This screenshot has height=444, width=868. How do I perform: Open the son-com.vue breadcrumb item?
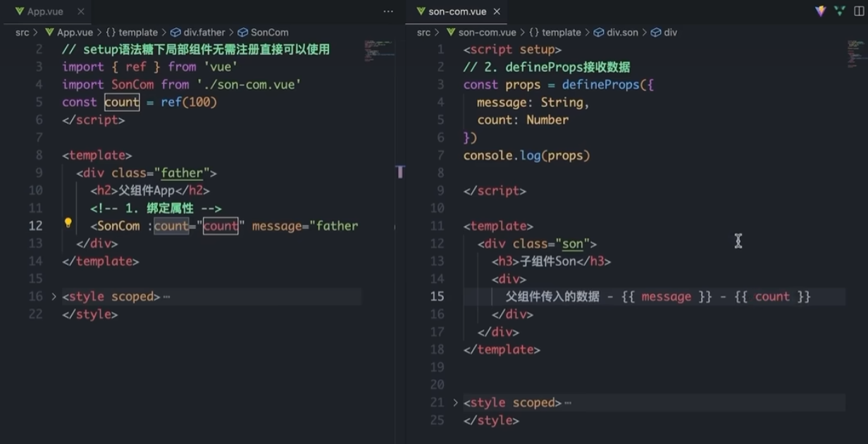(481, 32)
